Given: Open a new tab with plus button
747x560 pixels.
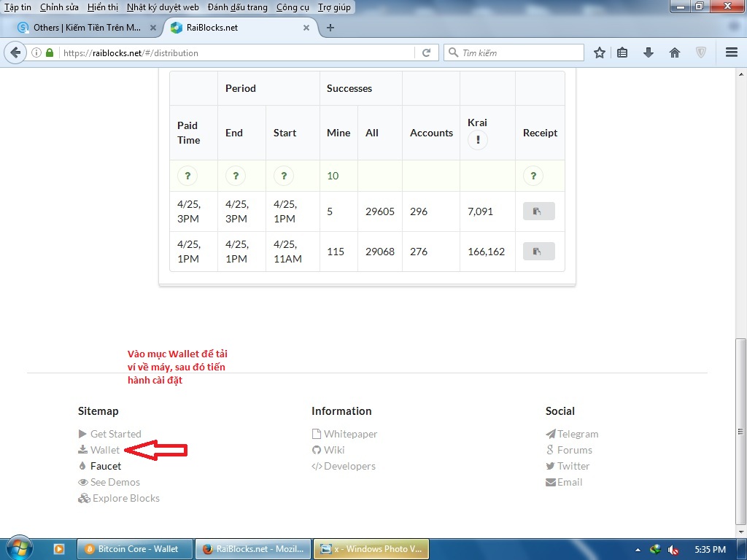Looking at the screenshot, I should coord(330,28).
